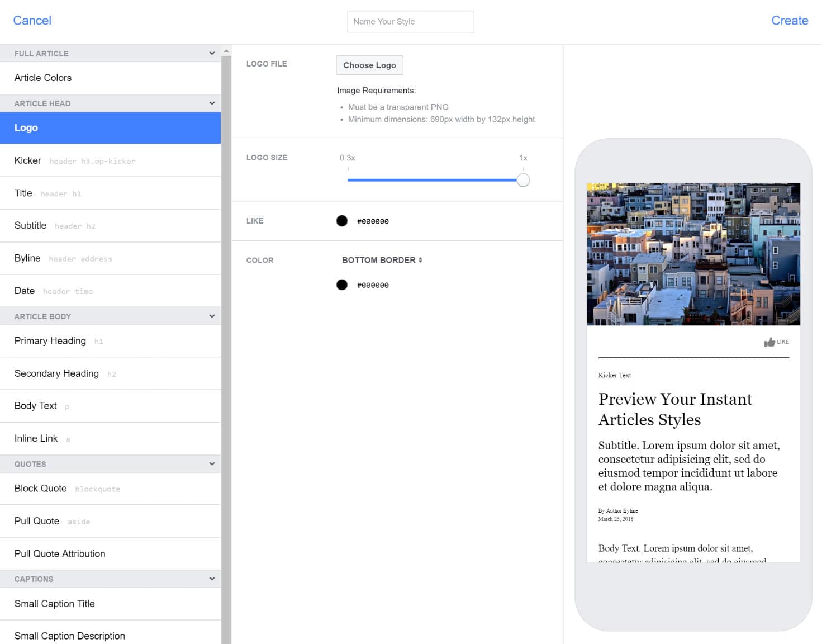Select Article Colors in the sidebar
The height and width of the screenshot is (644, 822).
click(43, 78)
